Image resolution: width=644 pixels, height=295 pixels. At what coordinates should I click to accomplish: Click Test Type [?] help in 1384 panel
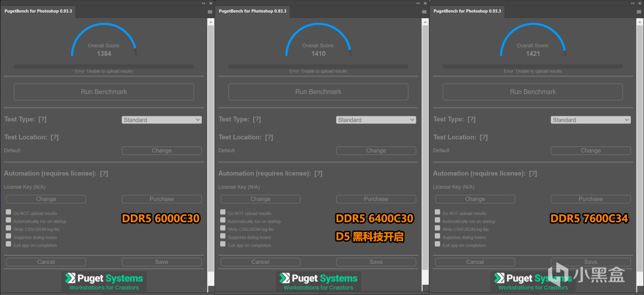(43, 119)
